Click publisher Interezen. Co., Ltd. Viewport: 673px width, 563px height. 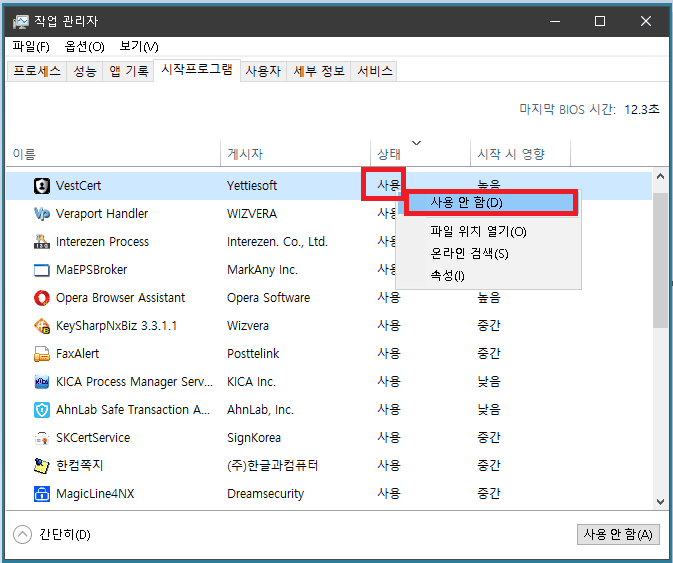coord(277,242)
